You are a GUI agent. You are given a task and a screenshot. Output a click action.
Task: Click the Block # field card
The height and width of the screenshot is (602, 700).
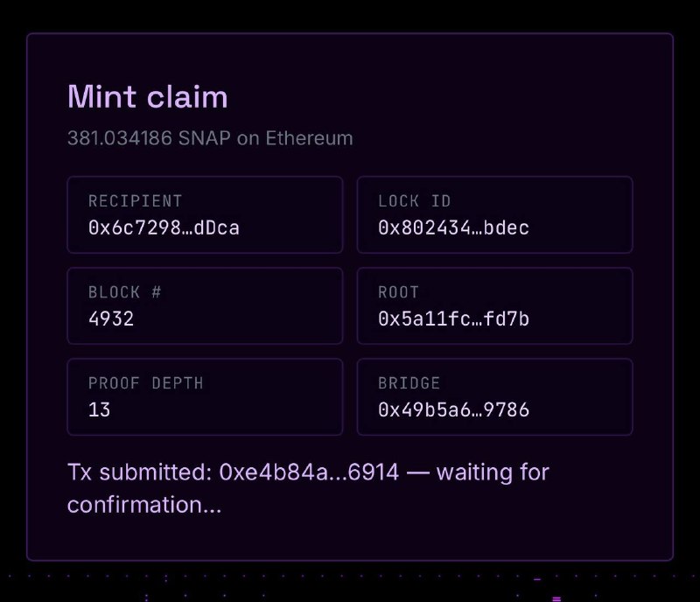[205, 306]
